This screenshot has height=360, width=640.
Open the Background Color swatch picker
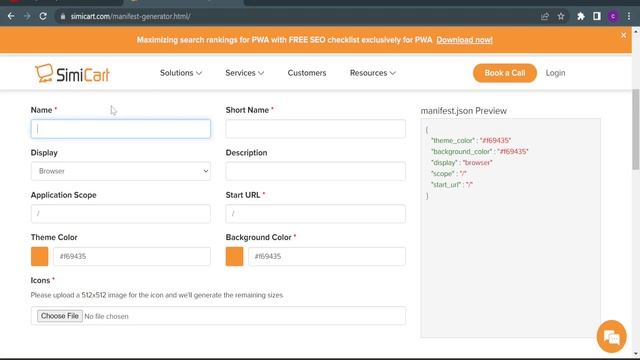(234, 256)
